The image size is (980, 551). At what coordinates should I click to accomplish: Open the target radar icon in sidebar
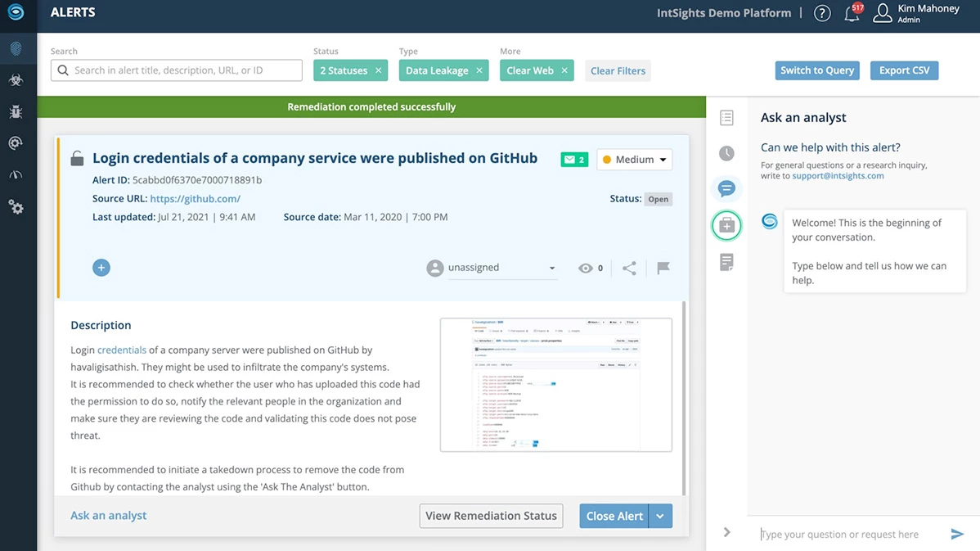(x=16, y=143)
